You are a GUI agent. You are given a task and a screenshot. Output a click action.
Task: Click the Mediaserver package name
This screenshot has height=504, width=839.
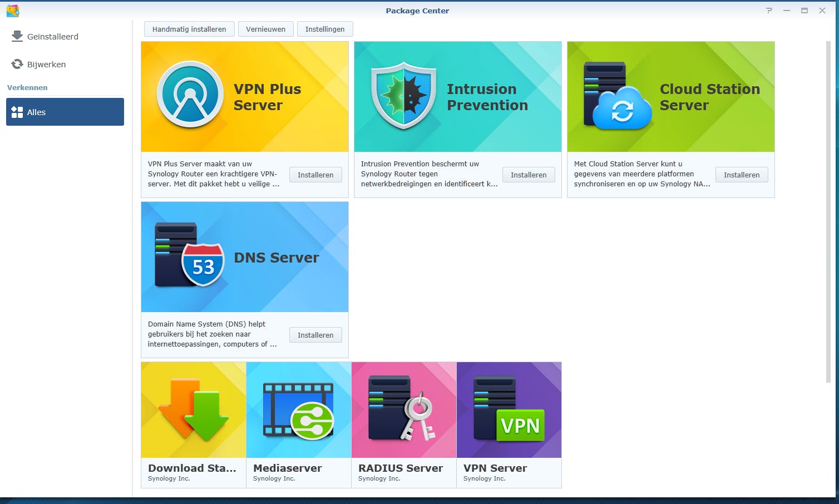point(288,468)
